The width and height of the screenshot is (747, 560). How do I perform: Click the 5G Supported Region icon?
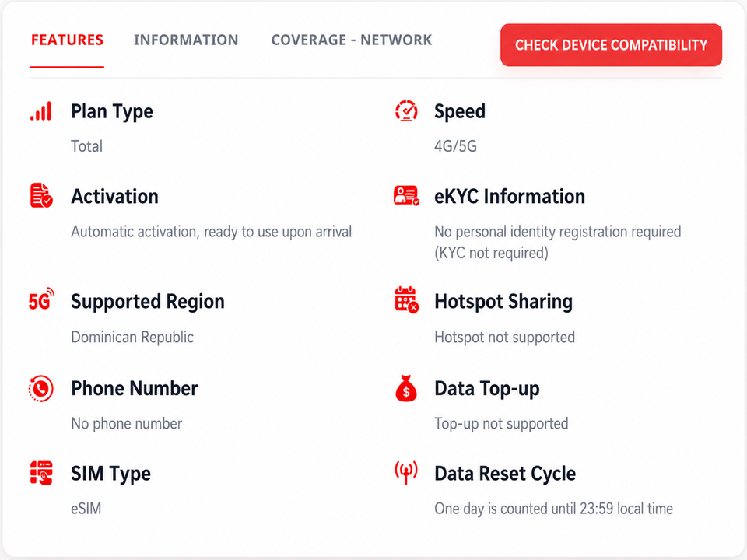click(41, 300)
